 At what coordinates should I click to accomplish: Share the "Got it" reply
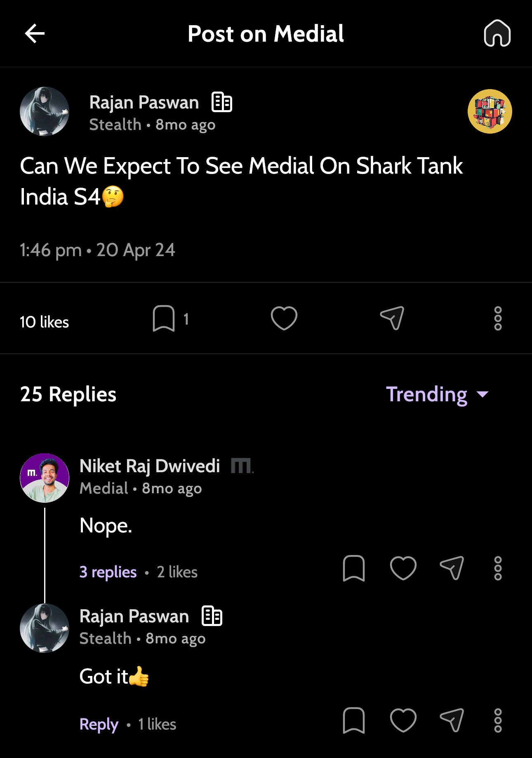coord(452,720)
